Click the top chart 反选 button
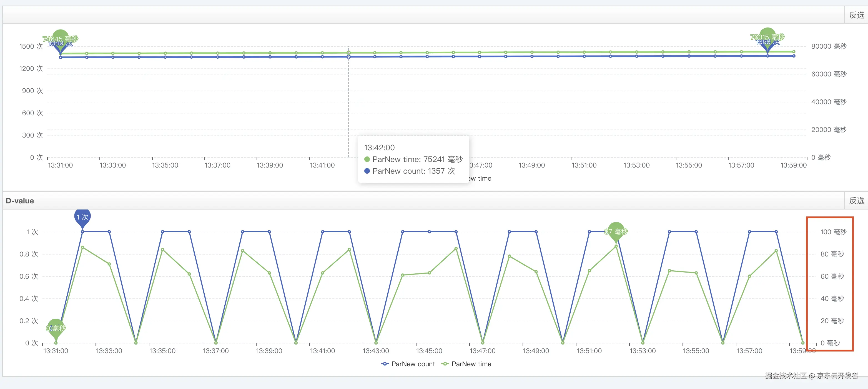Viewport: 868px width, 389px height. coord(856,15)
